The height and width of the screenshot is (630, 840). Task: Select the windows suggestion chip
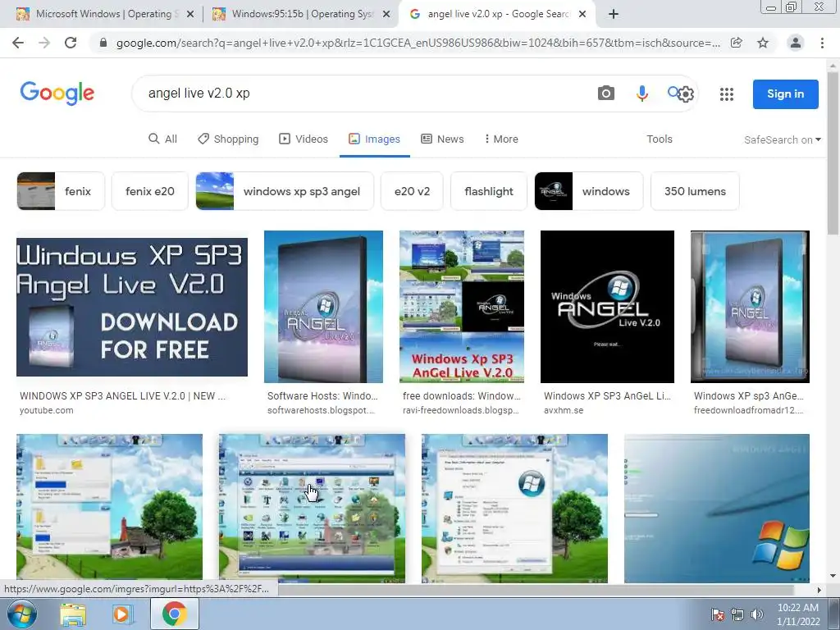pos(589,191)
